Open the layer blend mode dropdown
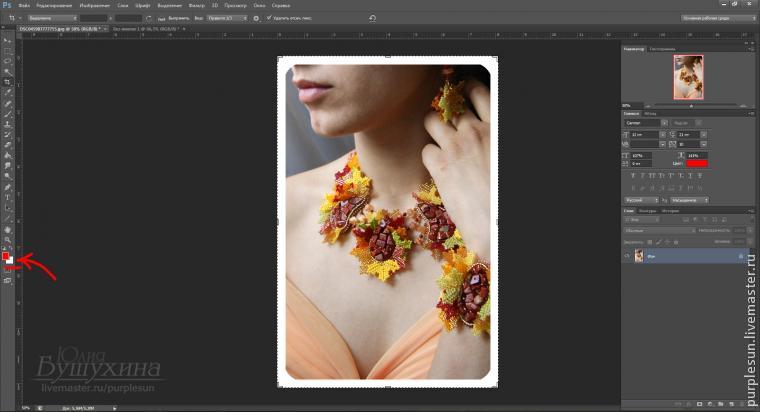This screenshot has width=760, height=412. [x=660, y=231]
